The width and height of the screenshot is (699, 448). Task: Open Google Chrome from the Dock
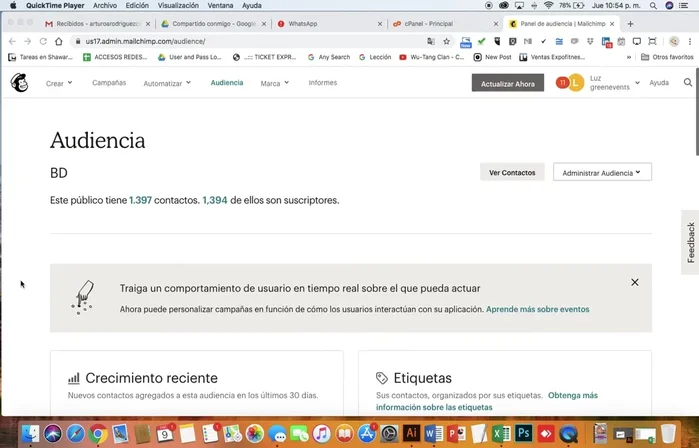(x=98, y=433)
